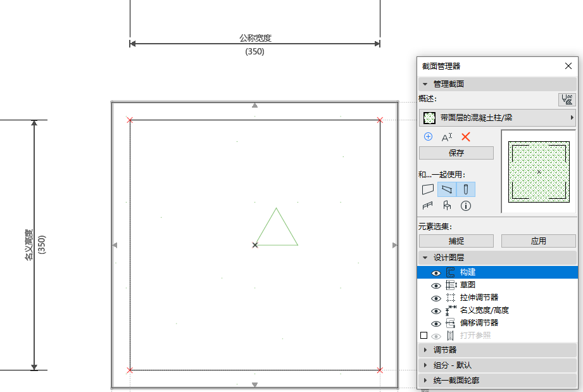Select the 拉伸调节器 layer row
This screenshot has height=392, width=583.
pos(498,298)
